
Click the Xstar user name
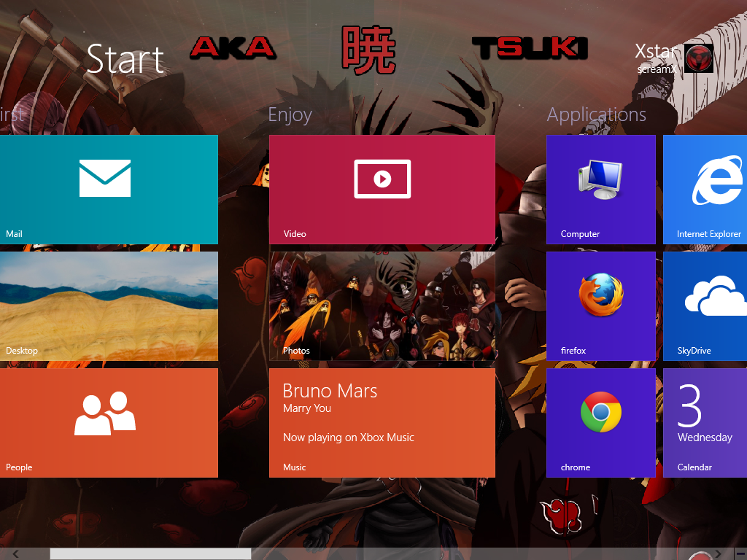[657, 50]
